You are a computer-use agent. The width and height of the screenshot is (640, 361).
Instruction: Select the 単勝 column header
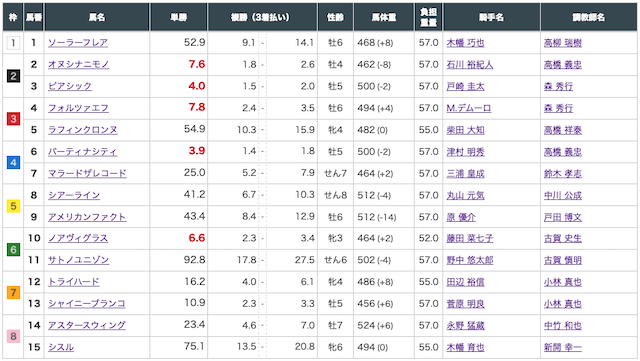coord(179,17)
